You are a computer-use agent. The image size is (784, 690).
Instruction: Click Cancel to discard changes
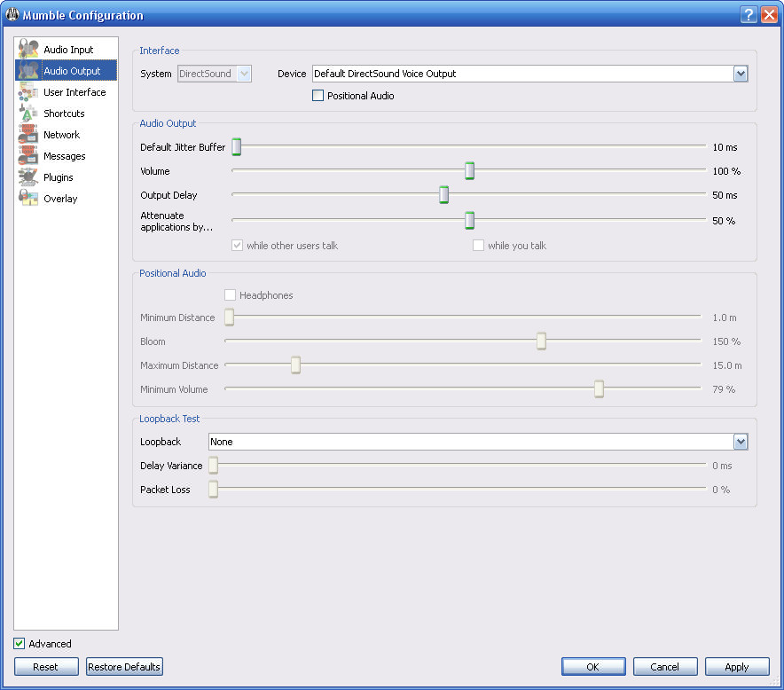click(x=664, y=667)
